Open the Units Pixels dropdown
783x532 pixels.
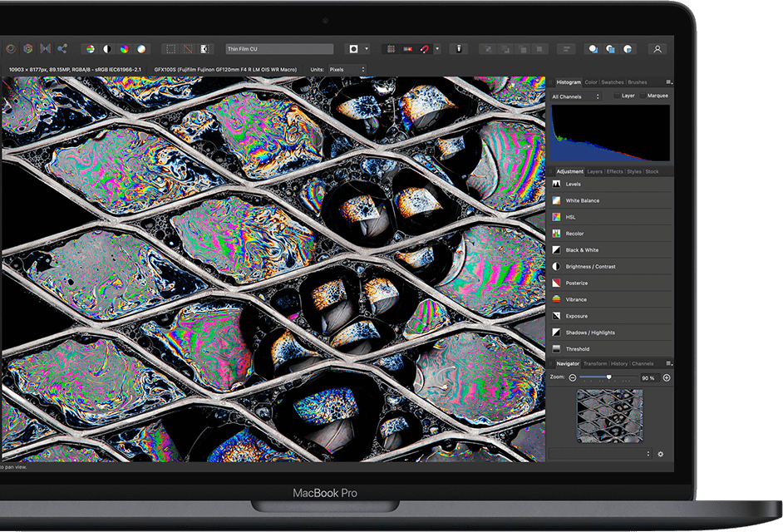point(347,69)
